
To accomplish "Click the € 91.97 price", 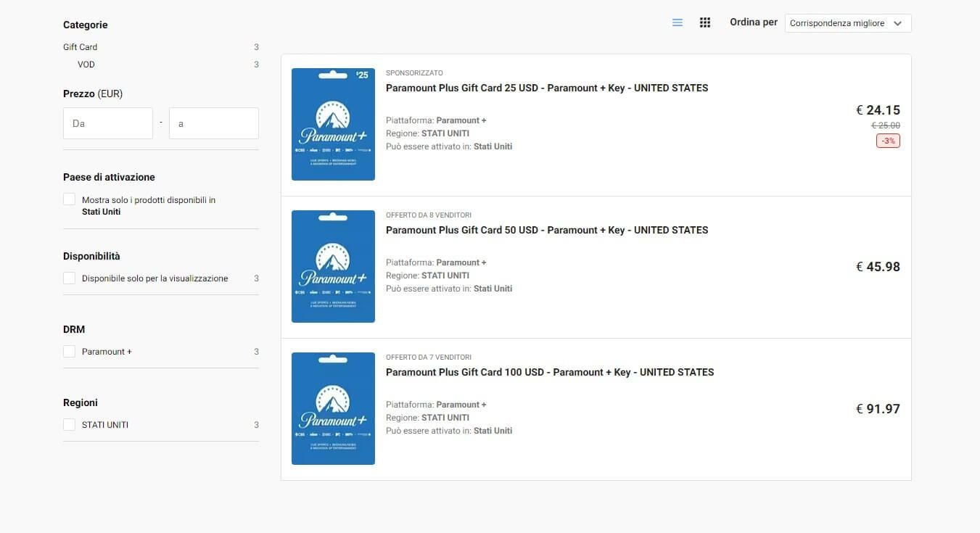I will coord(878,409).
